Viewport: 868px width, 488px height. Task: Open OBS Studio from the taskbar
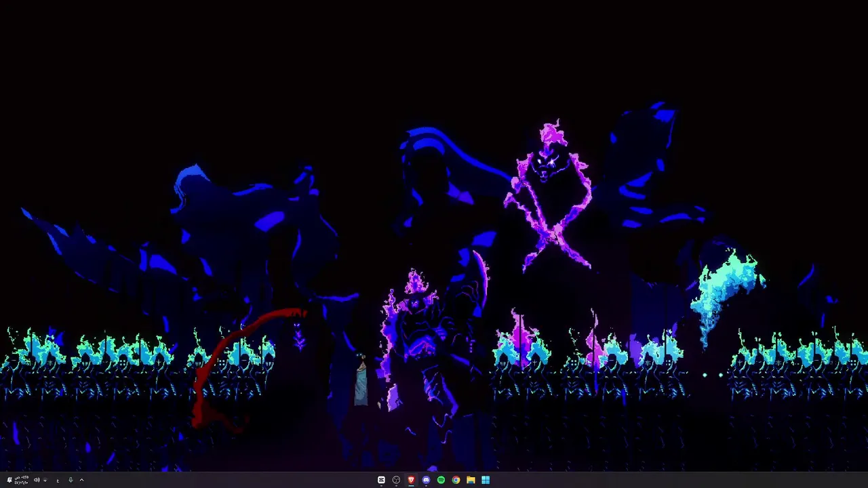tap(396, 480)
